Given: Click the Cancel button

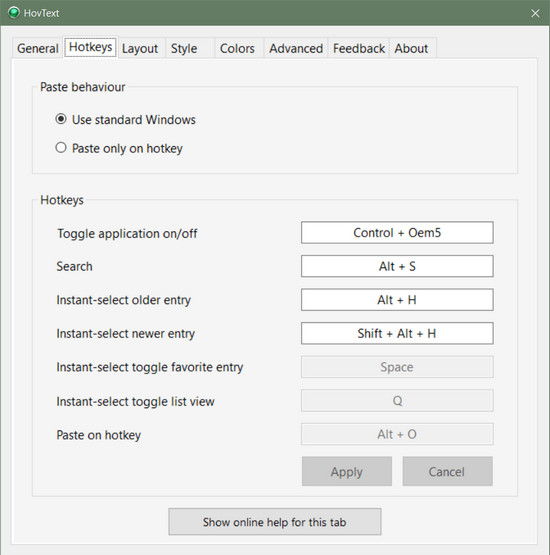Looking at the screenshot, I should [447, 471].
